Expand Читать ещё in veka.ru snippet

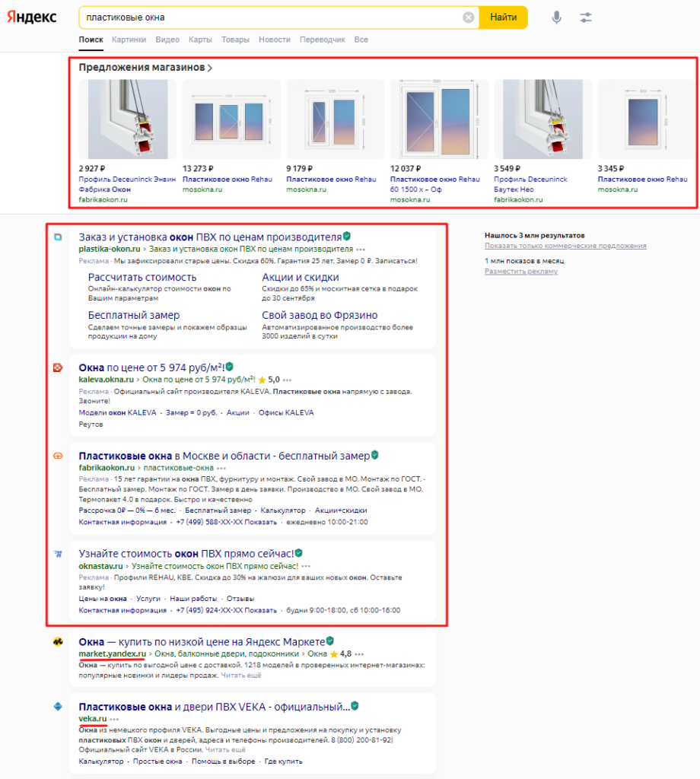(225, 749)
